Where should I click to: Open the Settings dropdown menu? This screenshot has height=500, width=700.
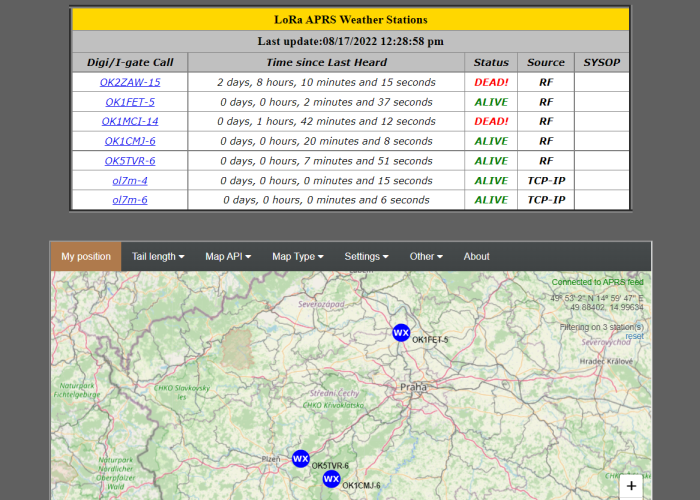367,256
